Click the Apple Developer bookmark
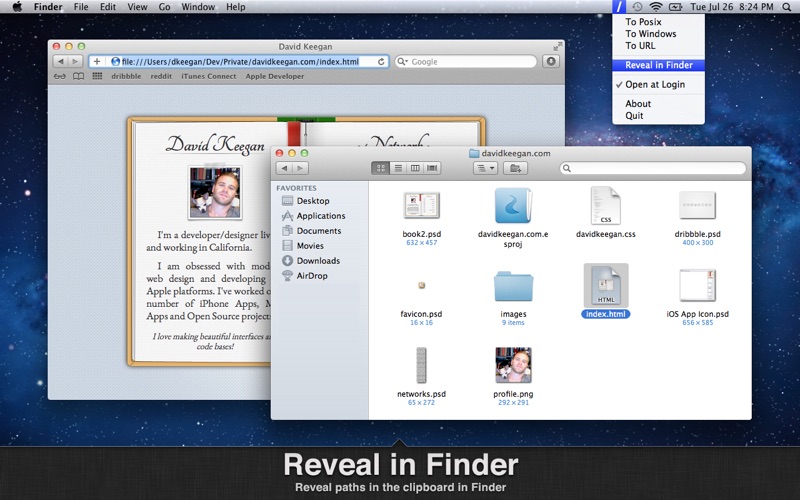The image size is (800, 500). (275, 76)
